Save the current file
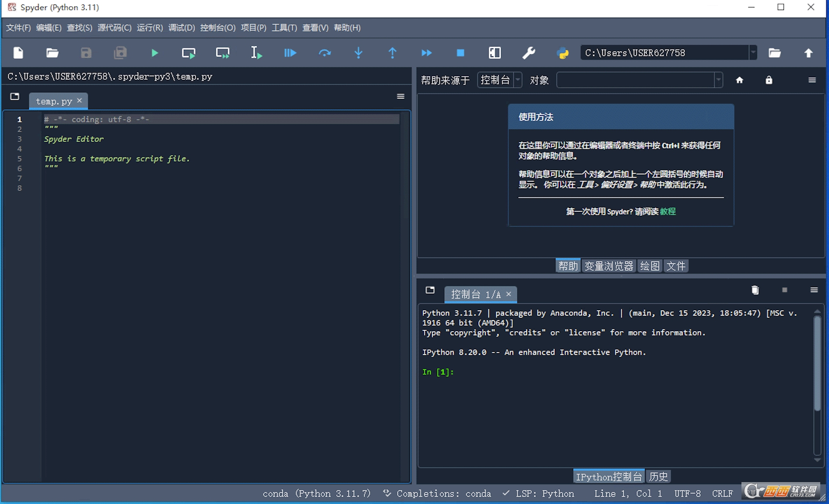This screenshot has width=829, height=504. (86, 53)
